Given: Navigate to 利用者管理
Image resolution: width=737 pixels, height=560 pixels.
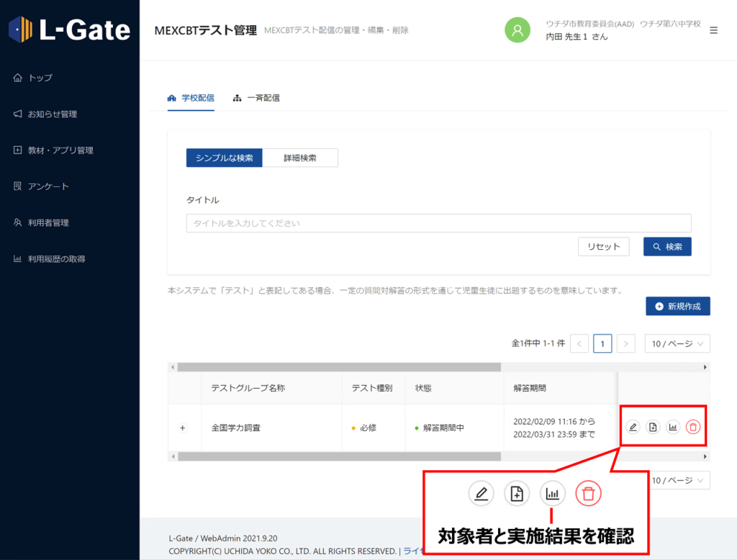Looking at the screenshot, I should pos(41,222).
